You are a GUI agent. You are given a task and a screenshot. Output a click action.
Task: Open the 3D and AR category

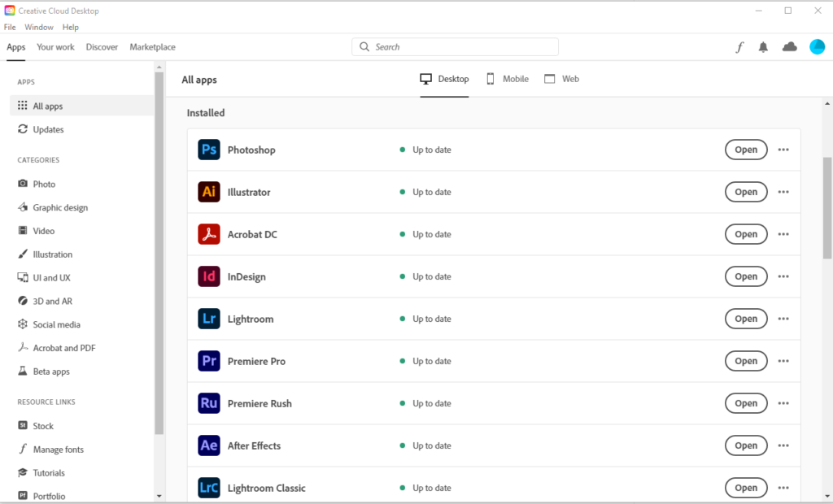point(53,301)
